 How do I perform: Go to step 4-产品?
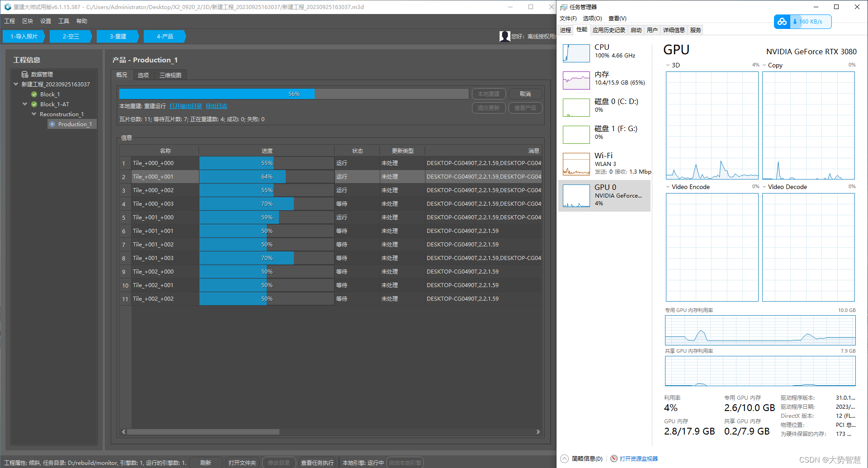click(165, 36)
